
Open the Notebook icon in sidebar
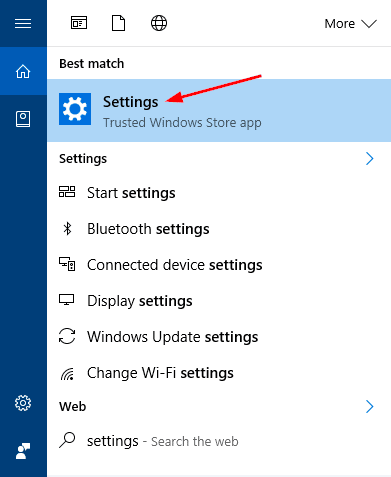tap(23, 119)
